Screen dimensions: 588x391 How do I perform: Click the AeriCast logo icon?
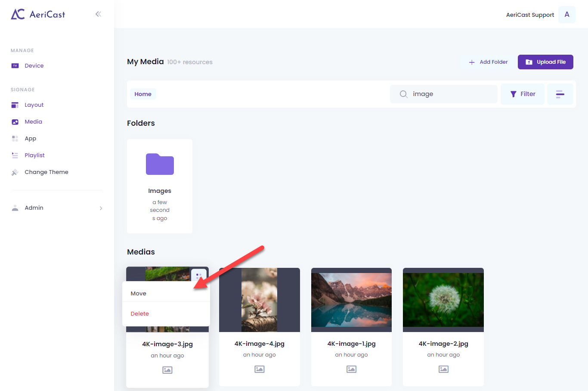[x=18, y=14]
